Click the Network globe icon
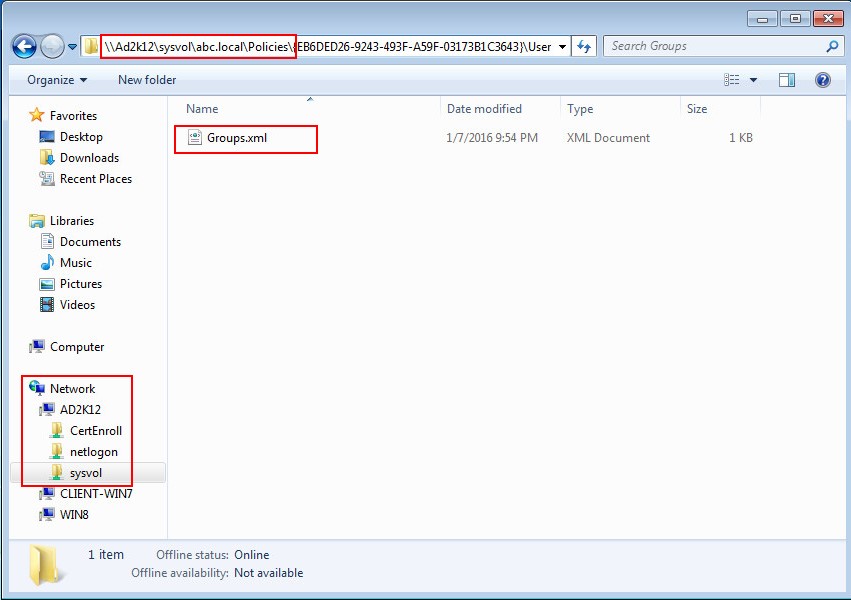 tap(37, 387)
